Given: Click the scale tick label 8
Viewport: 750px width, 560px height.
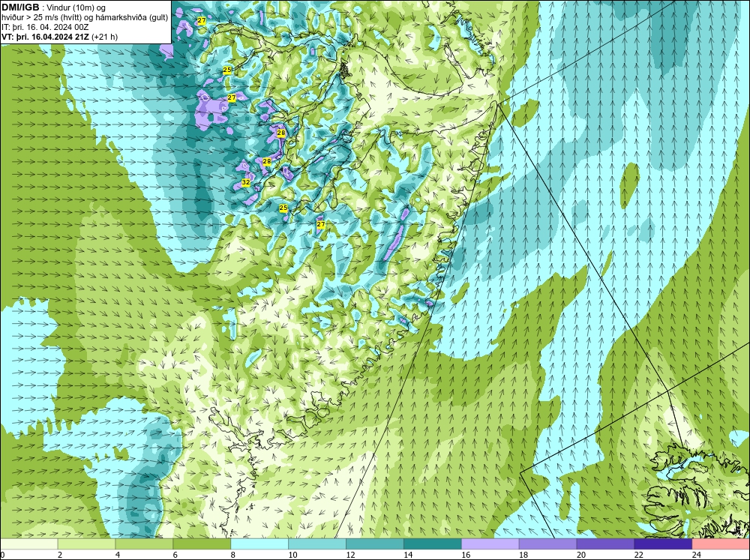Looking at the screenshot, I should 233,555.
